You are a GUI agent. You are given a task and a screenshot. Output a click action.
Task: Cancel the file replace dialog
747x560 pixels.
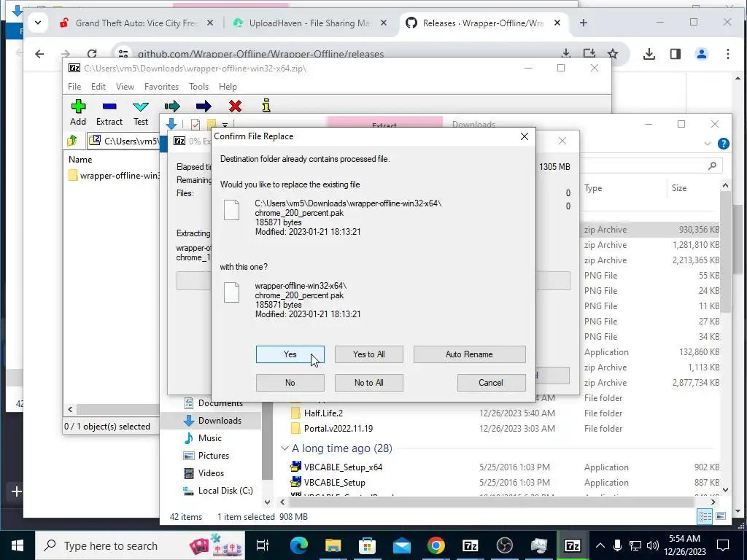pos(491,383)
